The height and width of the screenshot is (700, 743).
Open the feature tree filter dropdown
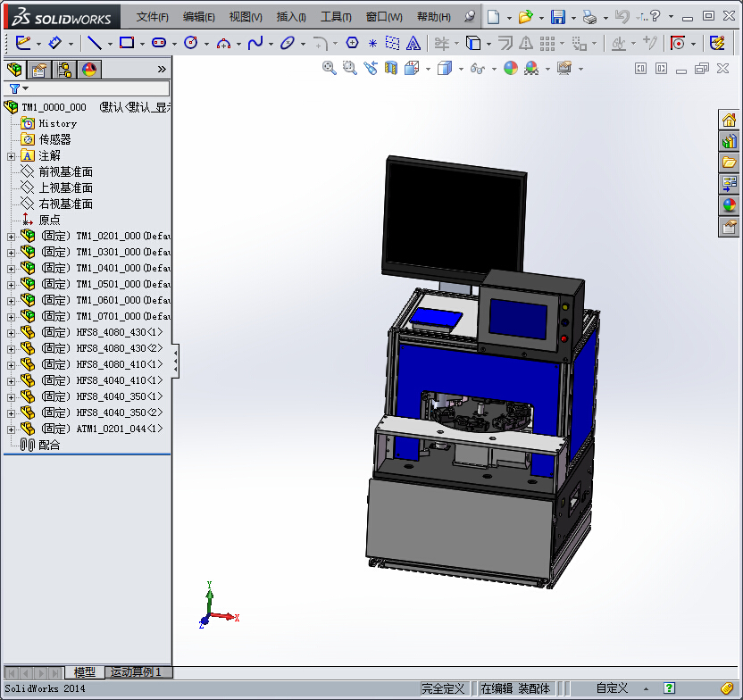click(19, 88)
